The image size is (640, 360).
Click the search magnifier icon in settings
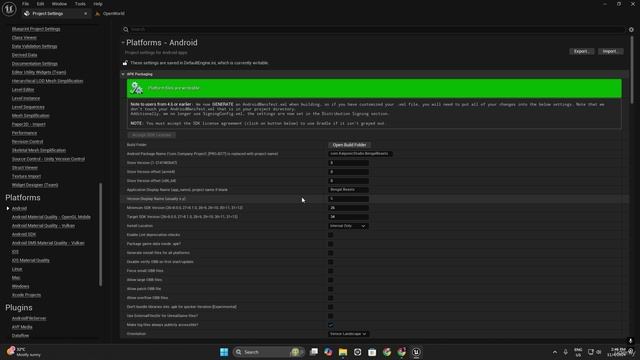coord(126,29)
